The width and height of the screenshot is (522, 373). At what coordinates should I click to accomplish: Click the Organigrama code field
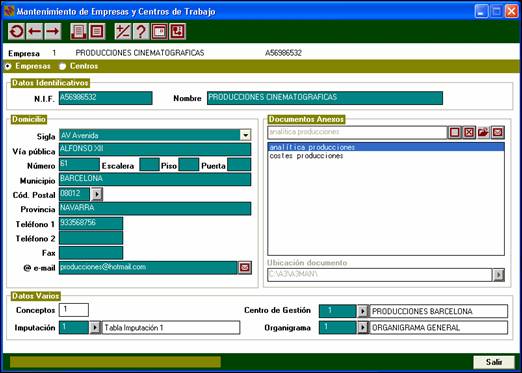(338, 328)
